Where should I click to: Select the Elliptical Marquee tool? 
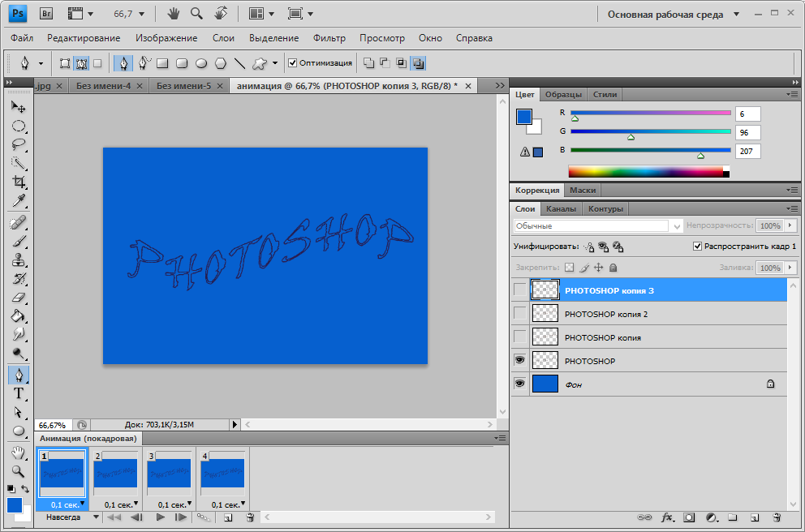tap(19, 126)
